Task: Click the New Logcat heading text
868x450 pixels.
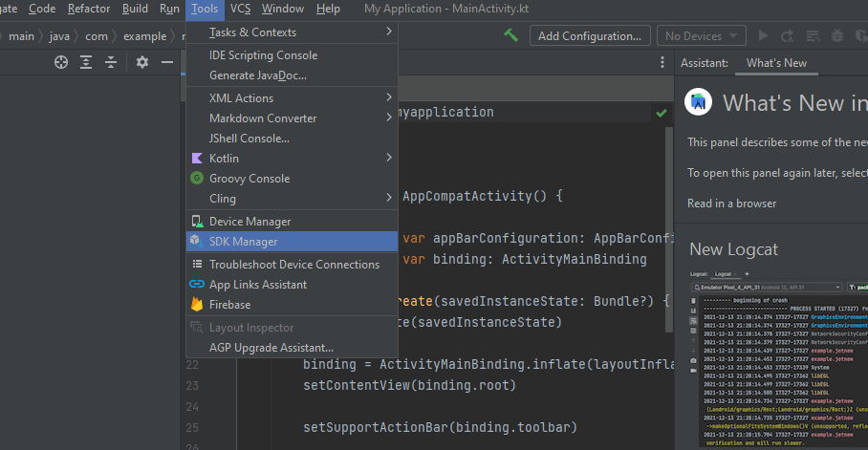Action: 733,249
